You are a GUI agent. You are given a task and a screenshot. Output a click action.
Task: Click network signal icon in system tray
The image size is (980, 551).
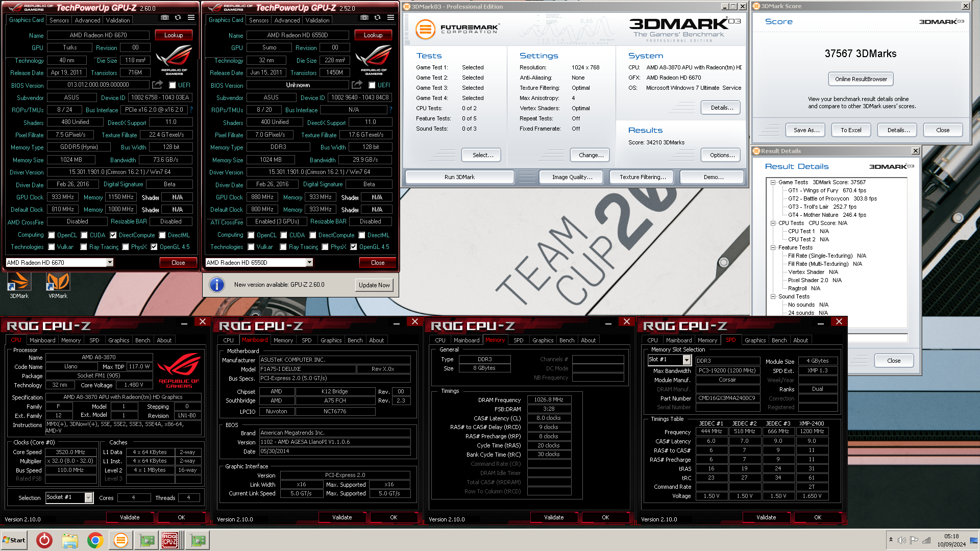tap(926, 540)
